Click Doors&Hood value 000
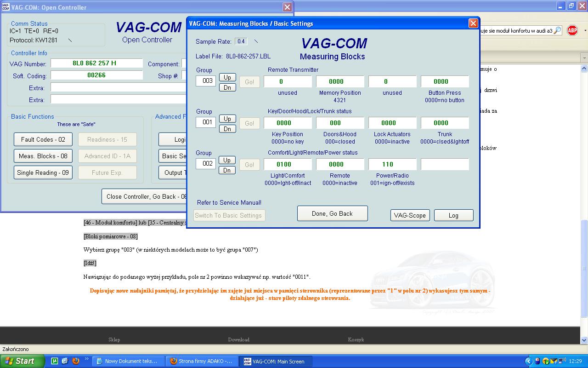Image resolution: width=588 pixels, height=368 pixels. tap(340, 123)
